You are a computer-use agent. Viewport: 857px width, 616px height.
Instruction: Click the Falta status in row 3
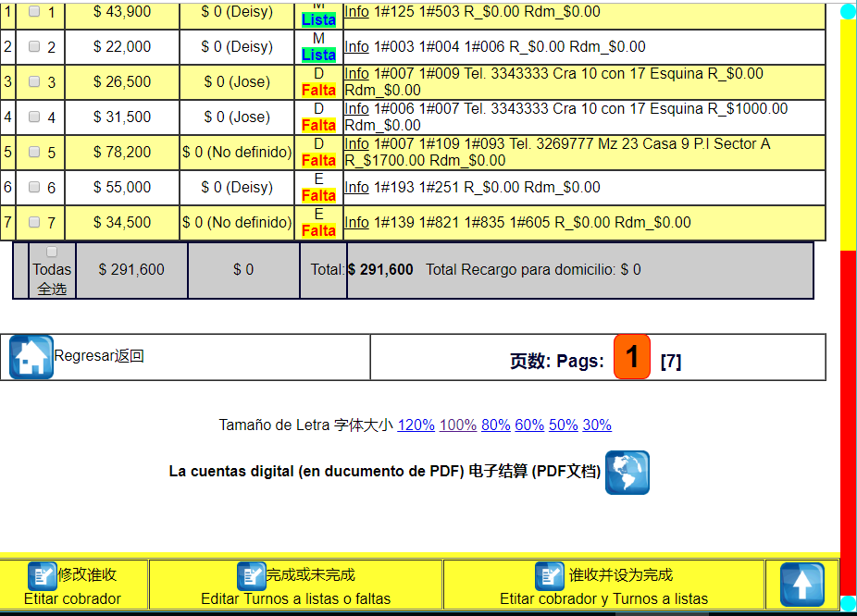click(x=318, y=91)
